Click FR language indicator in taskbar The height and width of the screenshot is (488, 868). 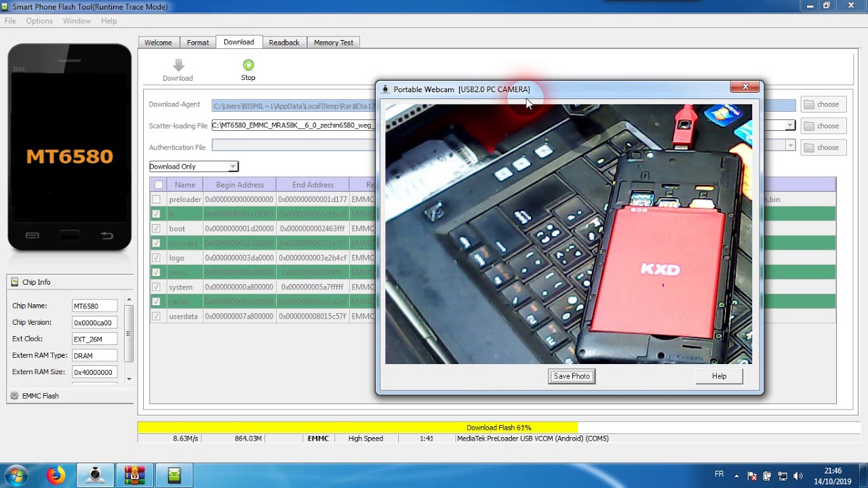[x=719, y=474]
